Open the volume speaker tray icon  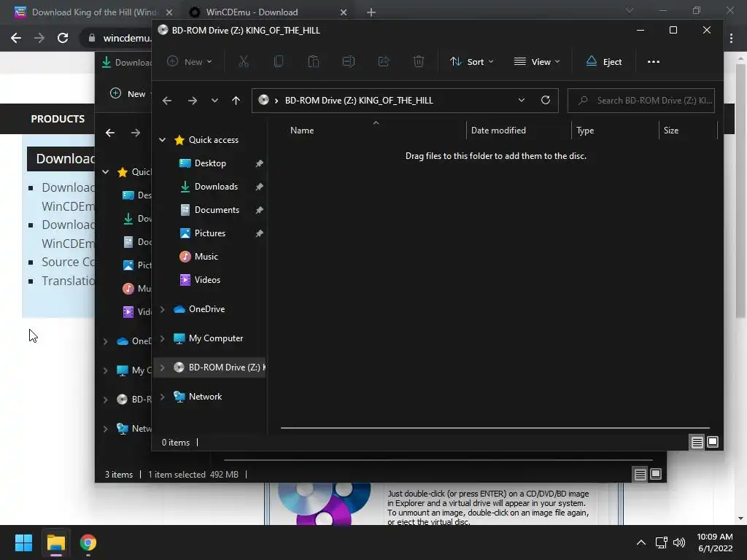coord(679,542)
